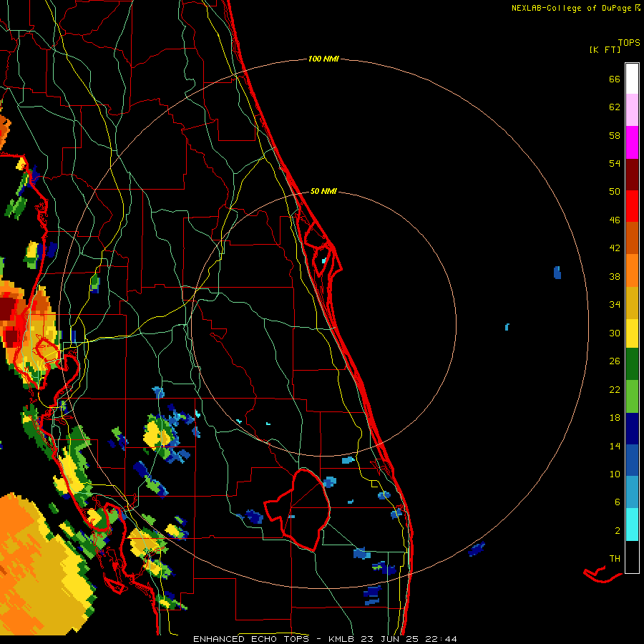Click the Lake Okeechobee red outline
Image resolution: width=644 pixels, height=644 pixels.
click(298, 509)
